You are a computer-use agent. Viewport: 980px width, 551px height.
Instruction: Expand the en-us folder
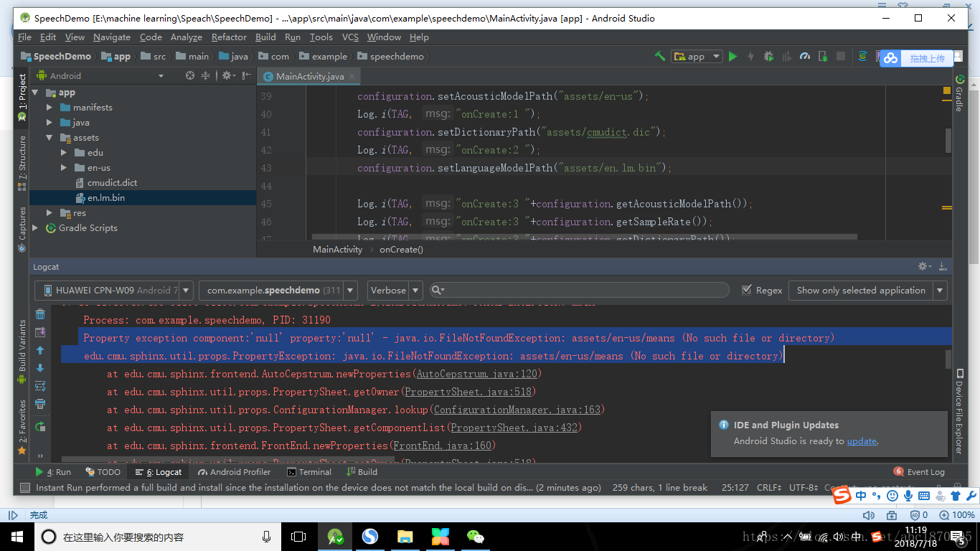click(x=64, y=168)
